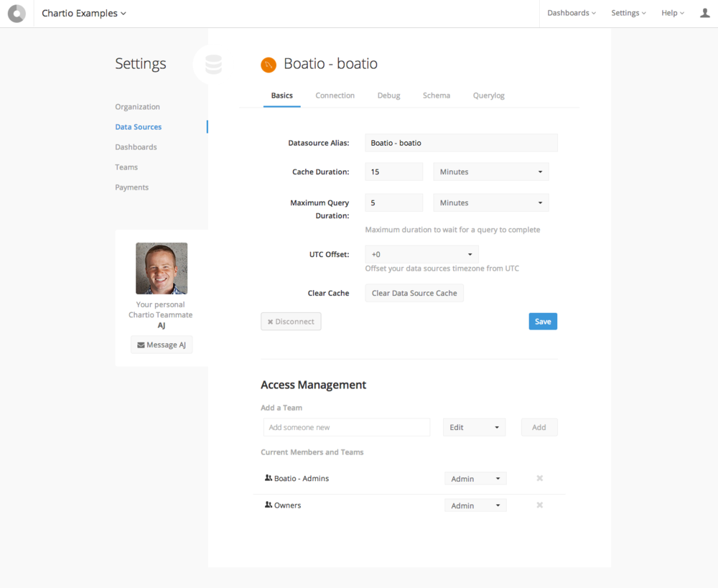
Task: Open the Dashboards top menu
Action: [x=572, y=13]
